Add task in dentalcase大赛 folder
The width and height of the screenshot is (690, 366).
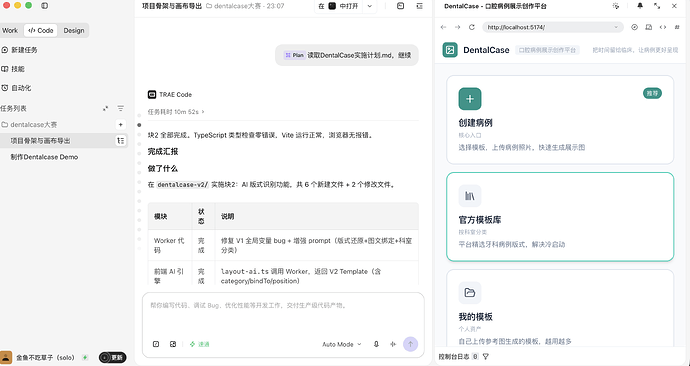[x=121, y=124]
